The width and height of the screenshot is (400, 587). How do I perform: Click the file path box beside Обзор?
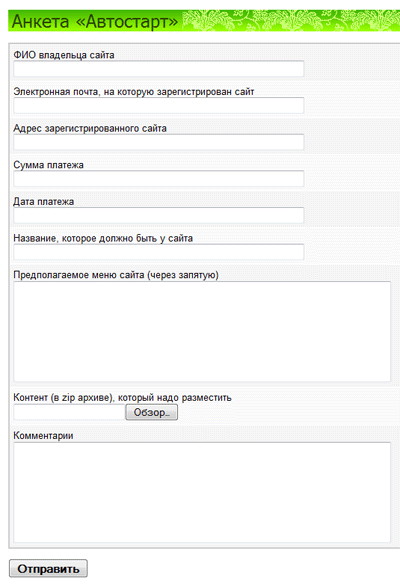(x=69, y=413)
